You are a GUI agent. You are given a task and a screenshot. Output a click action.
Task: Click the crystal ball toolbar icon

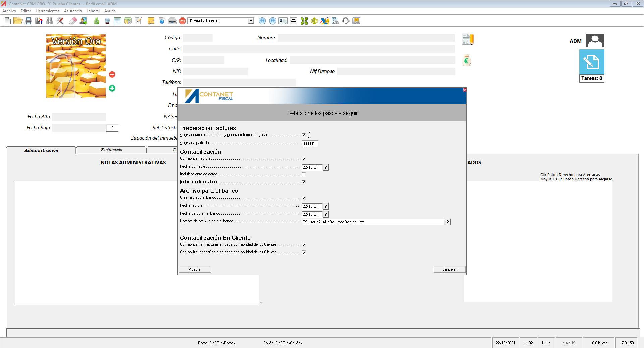tap(107, 21)
